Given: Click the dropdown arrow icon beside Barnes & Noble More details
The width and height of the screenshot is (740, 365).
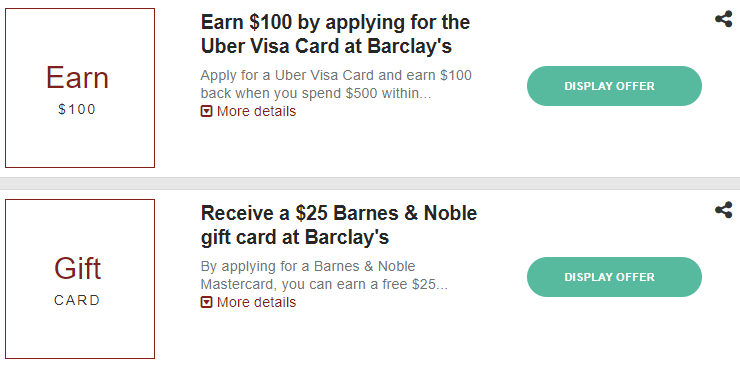Looking at the screenshot, I should [206, 302].
